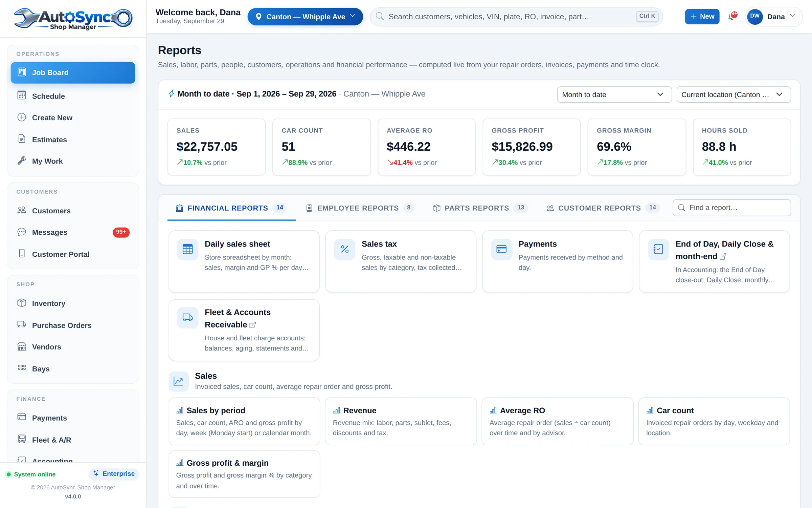Open the Gross profit & margin report
The image size is (812, 508).
pyautogui.click(x=244, y=474)
